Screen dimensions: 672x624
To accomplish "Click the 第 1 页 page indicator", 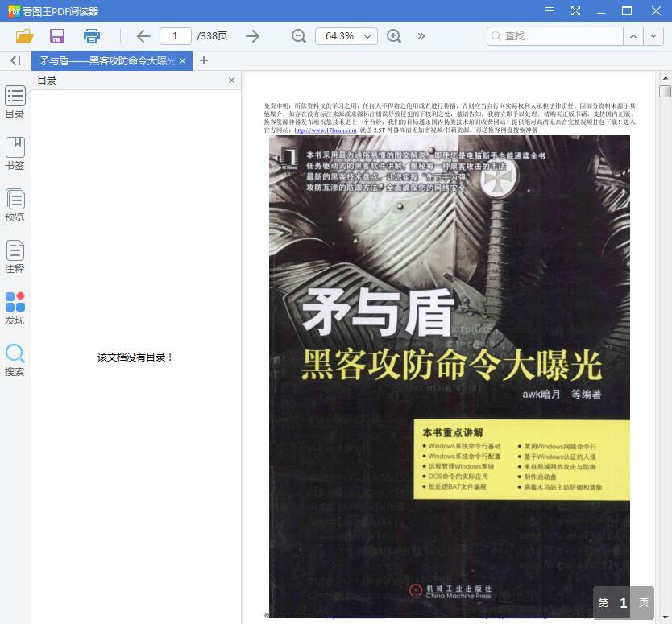I will (624, 603).
